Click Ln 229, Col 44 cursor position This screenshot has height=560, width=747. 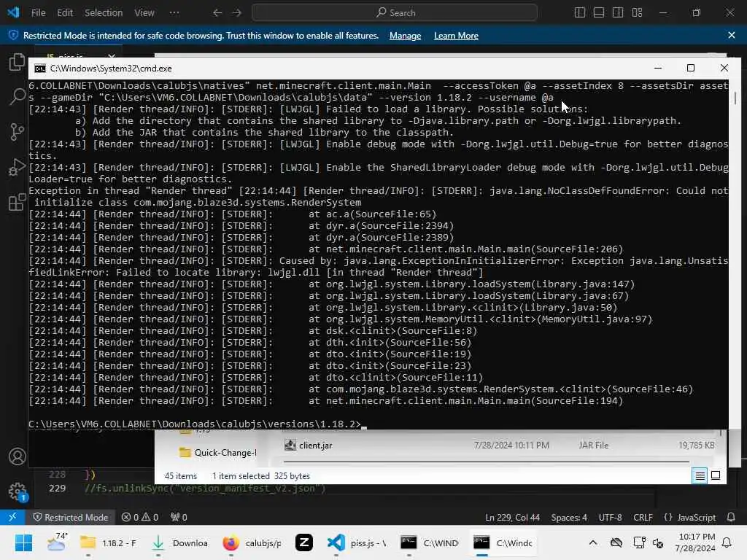point(512,518)
